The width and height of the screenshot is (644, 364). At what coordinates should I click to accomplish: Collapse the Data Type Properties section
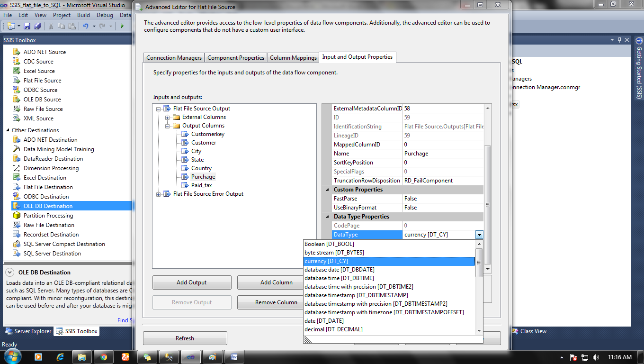pyautogui.click(x=327, y=217)
